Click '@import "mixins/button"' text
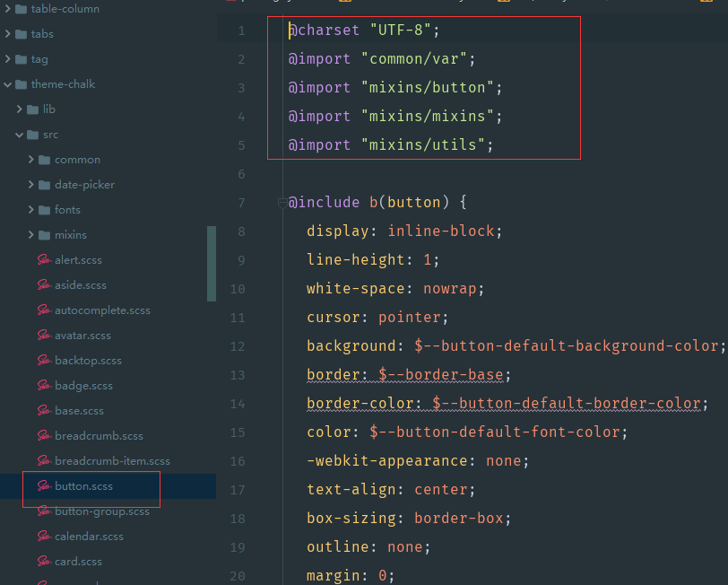Image resolution: width=728 pixels, height=585 pixels. coord(395,88)
